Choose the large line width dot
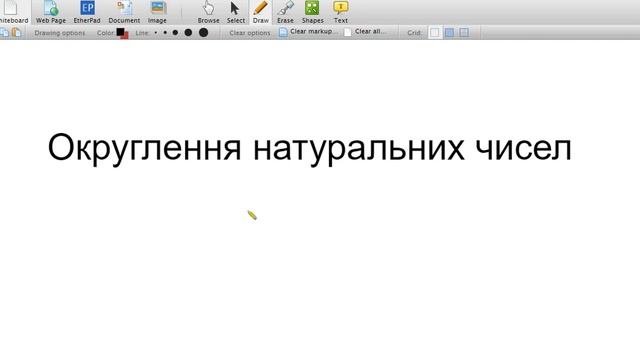Viewport: 640px width, 360px height. 188,33
